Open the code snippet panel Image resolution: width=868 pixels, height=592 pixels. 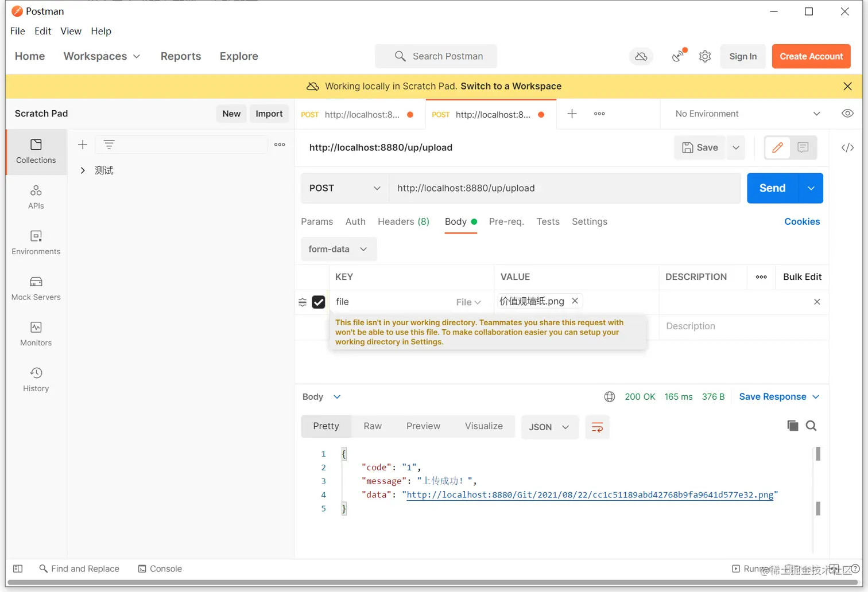tap(847, 147)
